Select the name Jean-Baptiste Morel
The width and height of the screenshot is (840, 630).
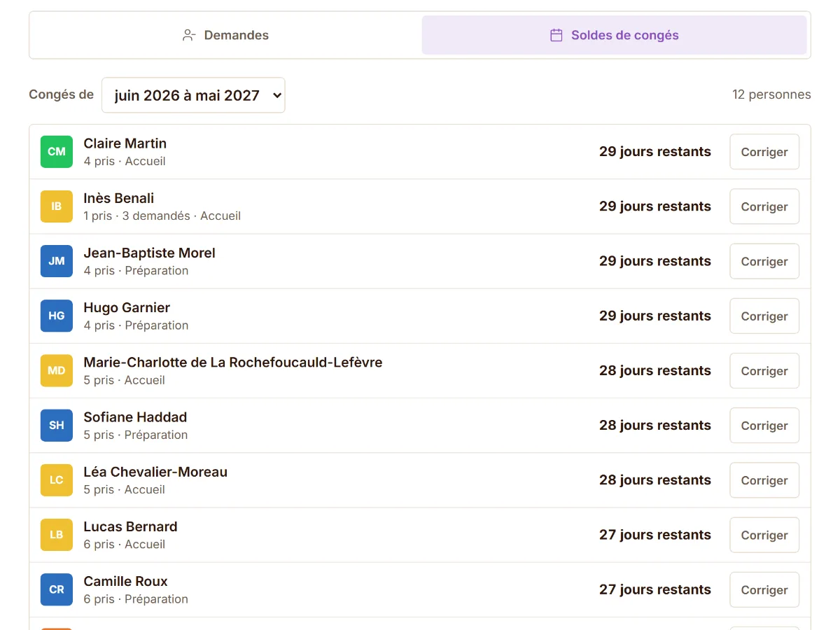[x=150, y=253]
